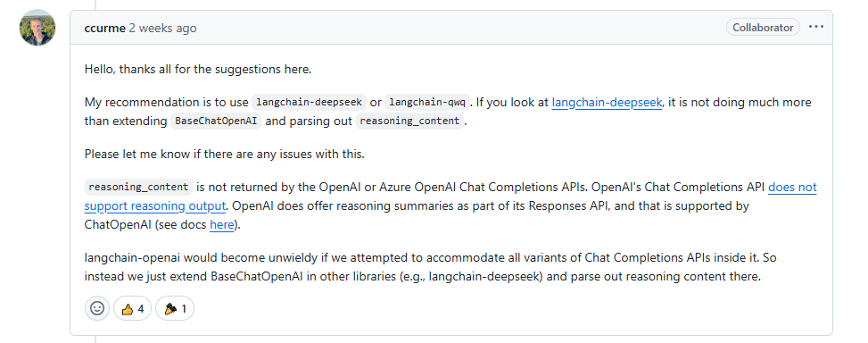Click the 'Hello, thanks all' greeting line
Screen dimensions: 868x343
click(198, 70)
